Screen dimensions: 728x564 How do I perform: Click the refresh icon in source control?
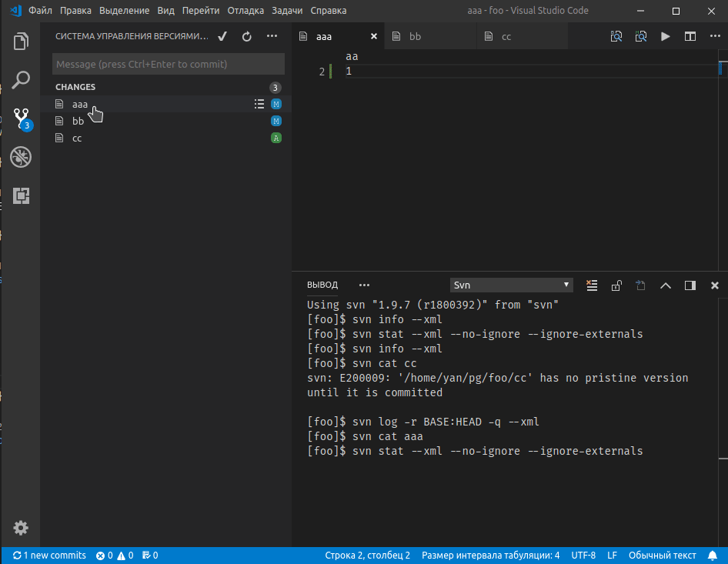[247, 36]
